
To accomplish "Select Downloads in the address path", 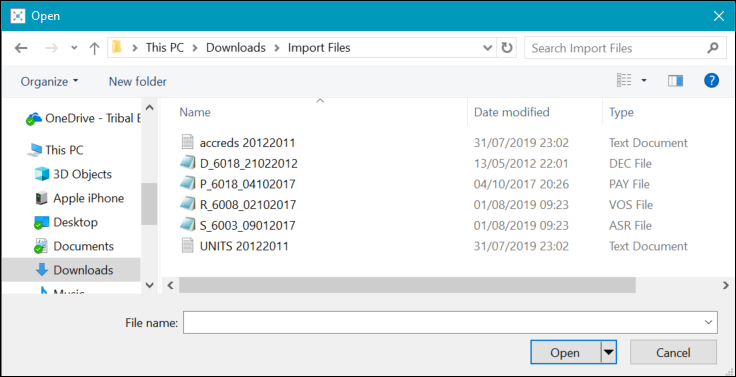I will (x=236, y=47).
